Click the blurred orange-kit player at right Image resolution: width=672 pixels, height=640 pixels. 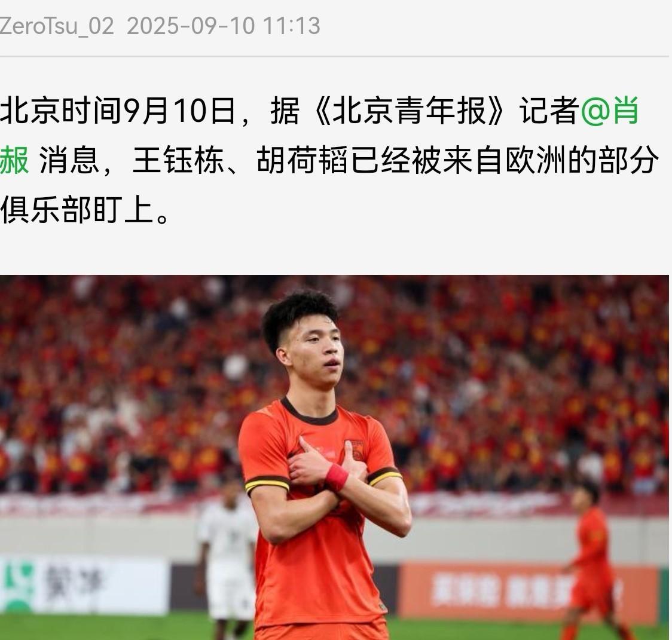594,561
